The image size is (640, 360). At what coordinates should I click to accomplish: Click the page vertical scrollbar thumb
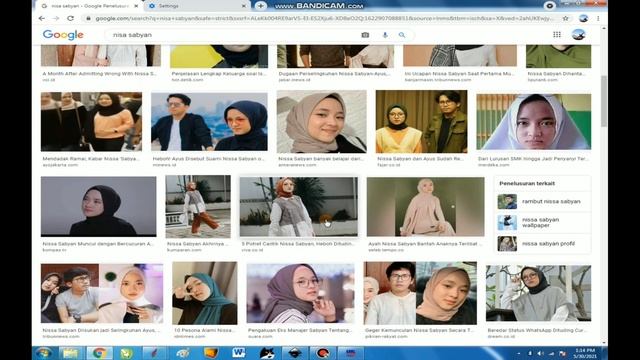tap(604, 101)
